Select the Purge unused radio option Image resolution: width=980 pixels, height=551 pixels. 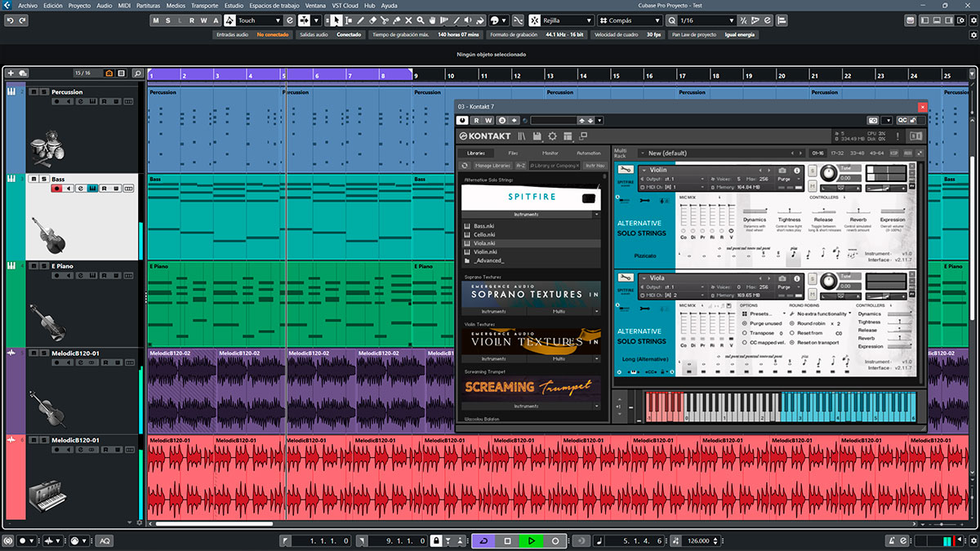tap(745, 323)
